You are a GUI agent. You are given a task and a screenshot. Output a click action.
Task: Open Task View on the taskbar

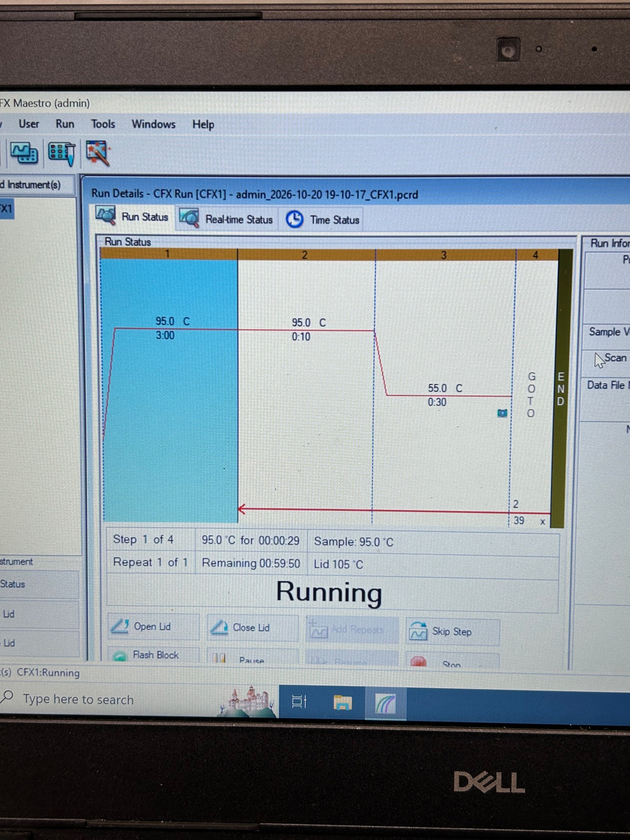click(299, 701)
